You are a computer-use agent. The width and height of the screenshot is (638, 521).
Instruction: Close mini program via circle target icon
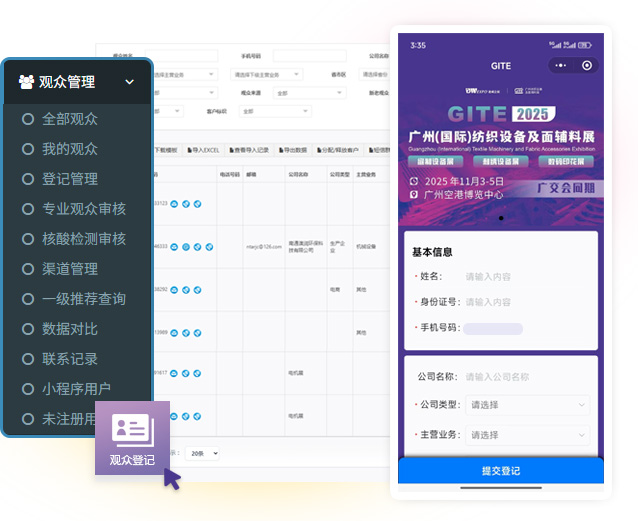(x=587, y=66)
